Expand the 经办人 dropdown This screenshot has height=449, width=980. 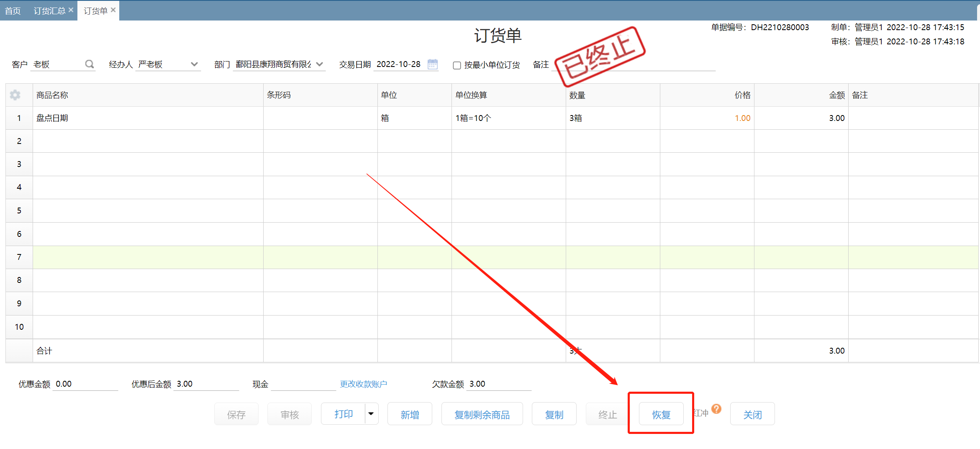194,64
